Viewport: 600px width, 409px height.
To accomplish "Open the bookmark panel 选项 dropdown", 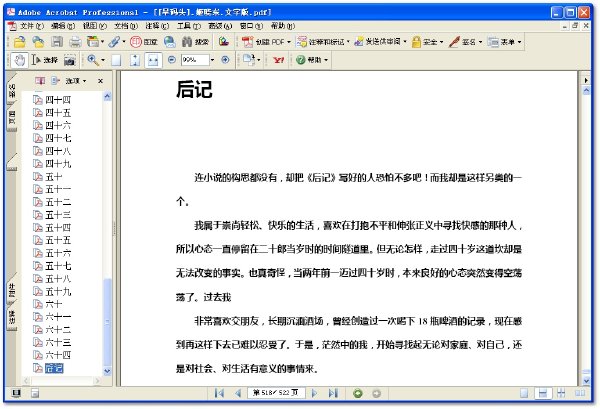I will click(76, 81).
